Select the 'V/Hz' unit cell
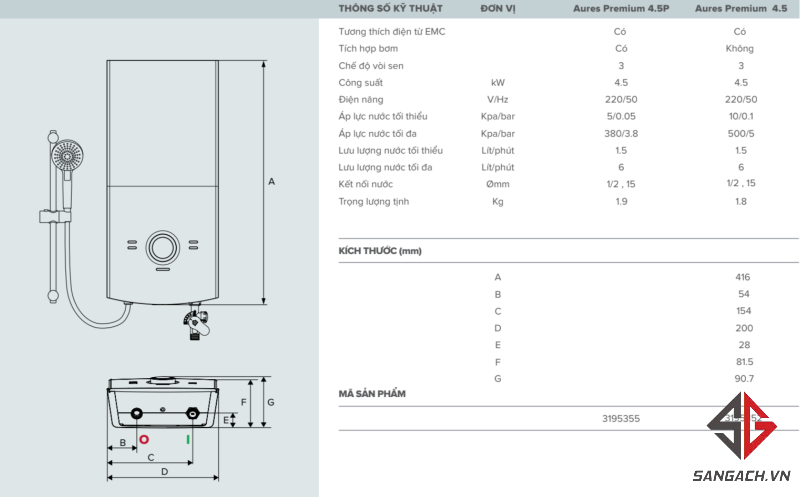801x497 pixels. coord(498,100)
